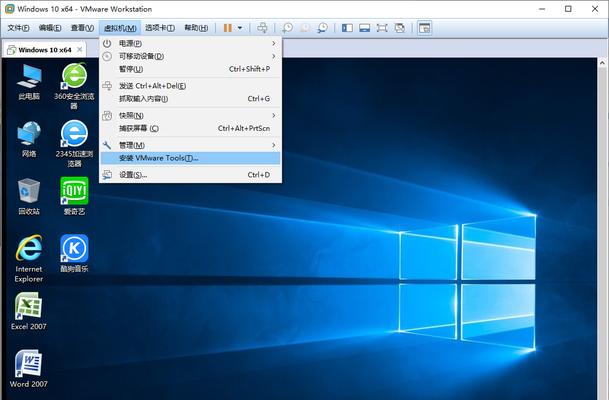Image resolution: width=609 pixels, height=400 pixels.
Task: Enter full screen mode via toolbar icon
Action: 382,28
